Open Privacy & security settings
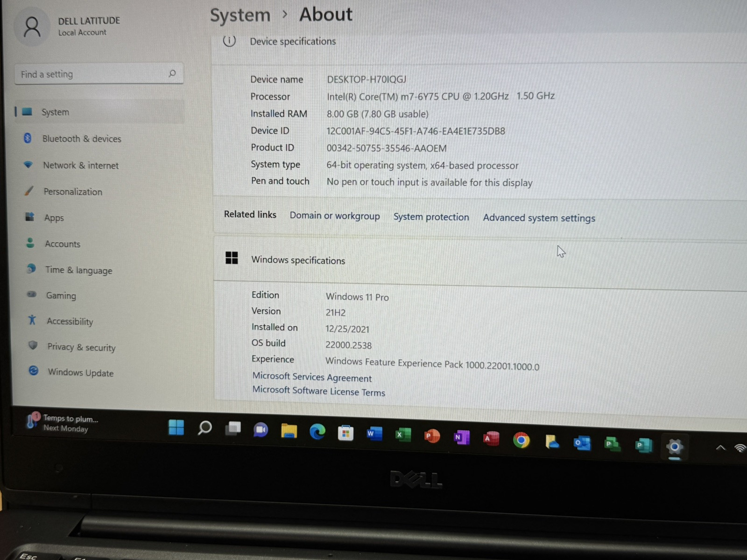747x560 pixels. point(81,347)
